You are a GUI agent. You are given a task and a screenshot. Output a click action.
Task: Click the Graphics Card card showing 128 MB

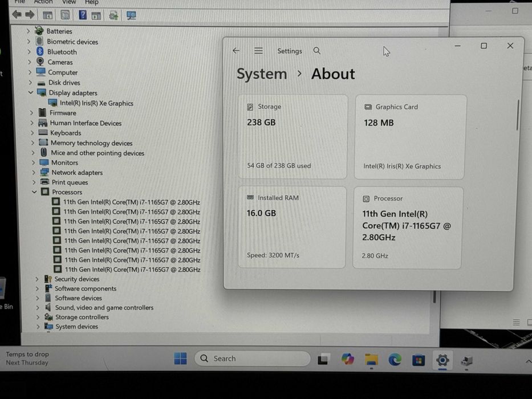tap(410, 137)
